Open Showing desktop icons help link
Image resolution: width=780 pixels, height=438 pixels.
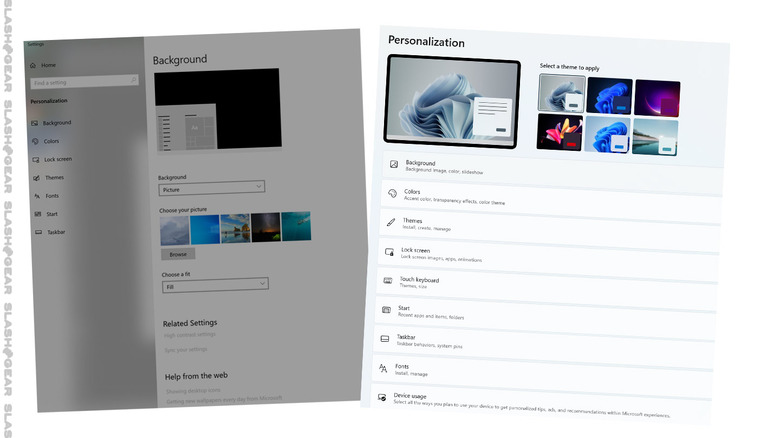click(194, 391)
